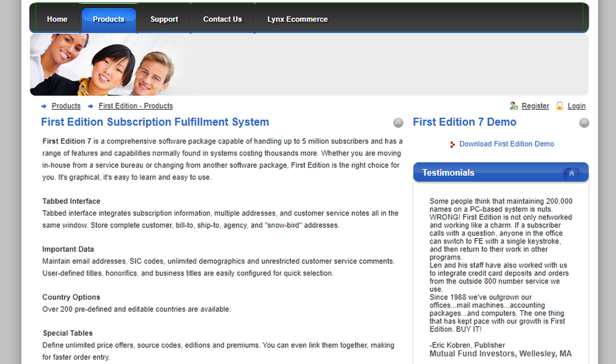Click the Special Tables heading
This screenshot has width=616, height=364.
(68, 333)
